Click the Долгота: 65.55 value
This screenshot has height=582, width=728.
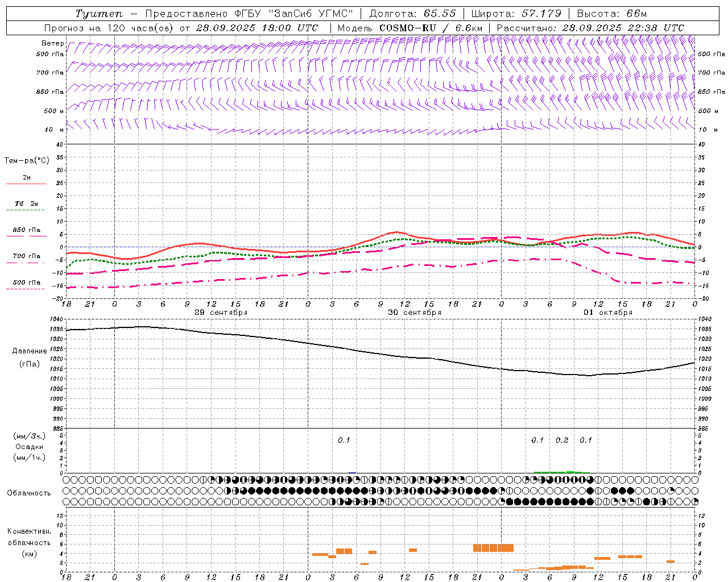click(412, 14)
